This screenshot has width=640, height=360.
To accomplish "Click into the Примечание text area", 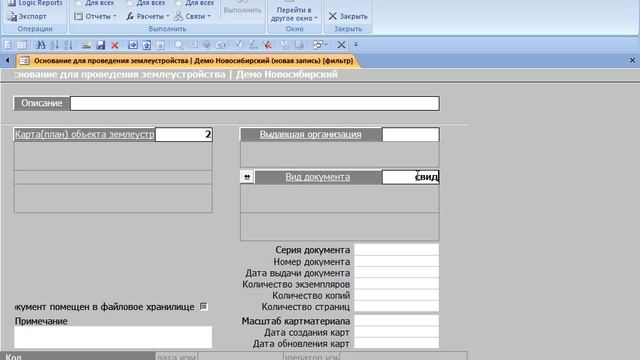I will 113,337.
